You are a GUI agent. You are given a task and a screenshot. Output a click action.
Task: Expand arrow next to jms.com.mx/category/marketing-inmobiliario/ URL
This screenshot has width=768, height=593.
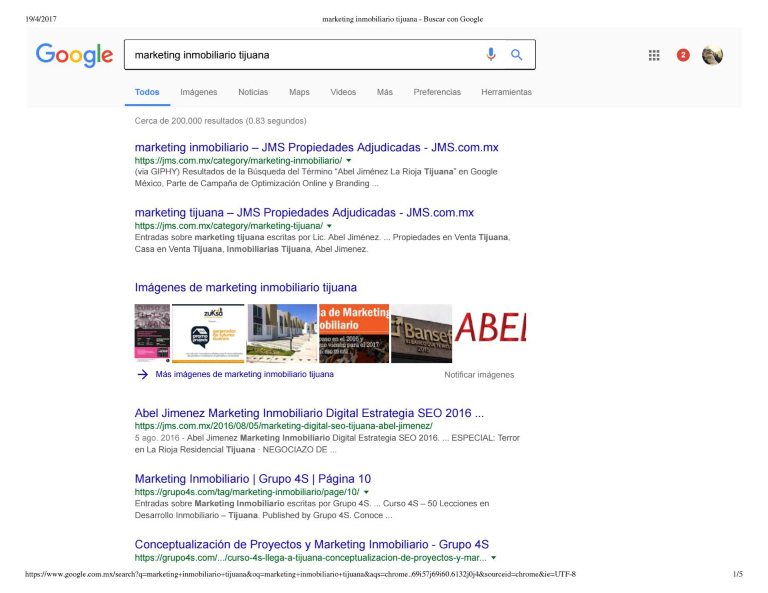tap(349, 161)
